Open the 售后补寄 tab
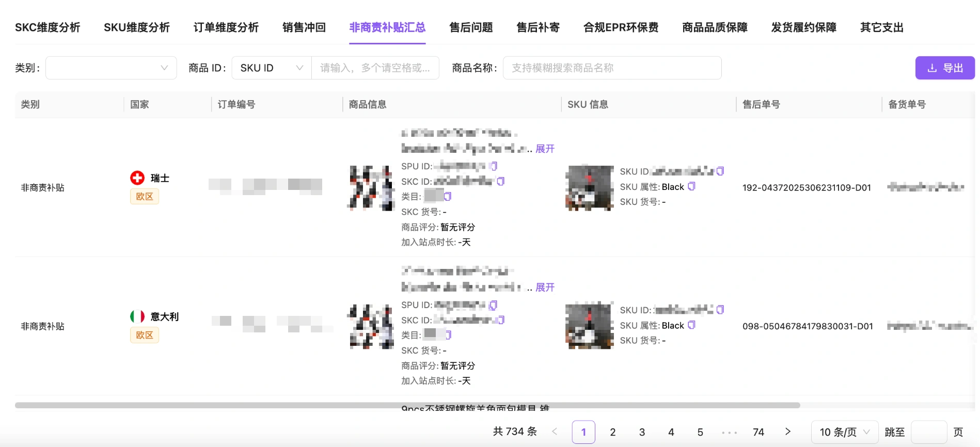980x447 pixels. coord(538,27)
